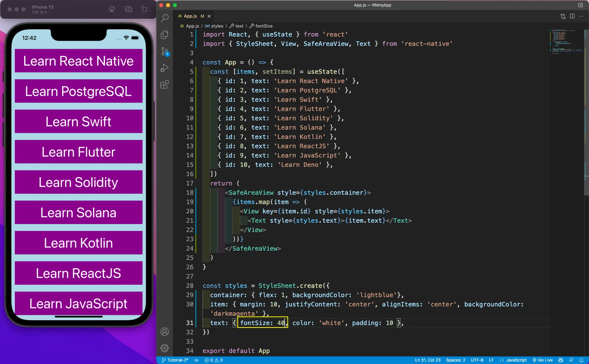Click 'items.map' on line 19
The height and width of the screenshot is (364, 589).
point(253,202)
